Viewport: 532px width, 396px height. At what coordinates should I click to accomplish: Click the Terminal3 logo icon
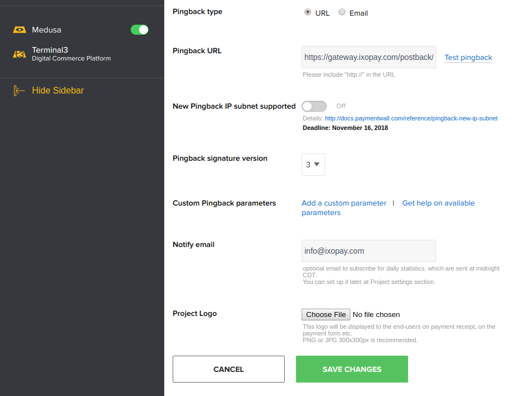coord(20,54)
